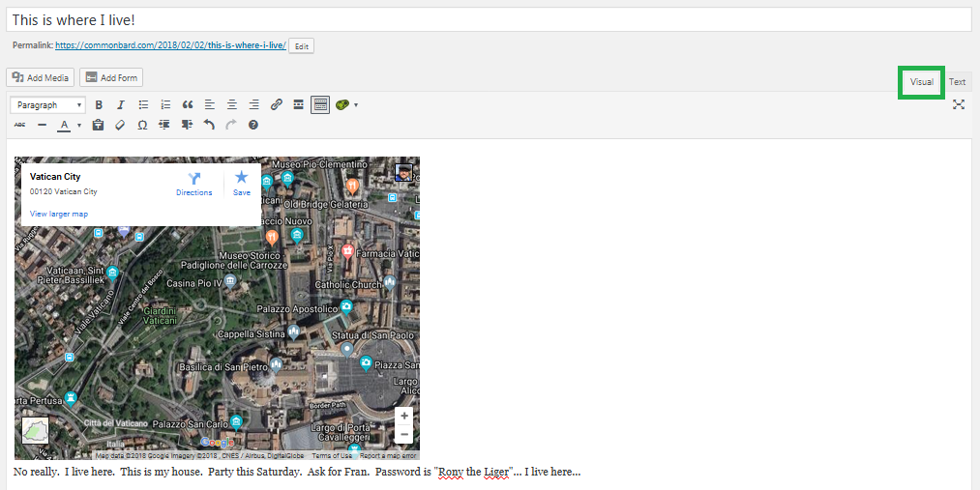
Task: Open the map's Terms of Use
Action: [x=332, y=455]
